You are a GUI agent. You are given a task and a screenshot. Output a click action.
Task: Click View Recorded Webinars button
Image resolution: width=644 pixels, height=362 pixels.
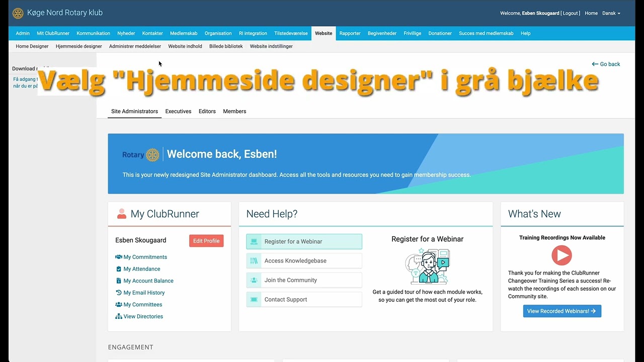[562, 311]
